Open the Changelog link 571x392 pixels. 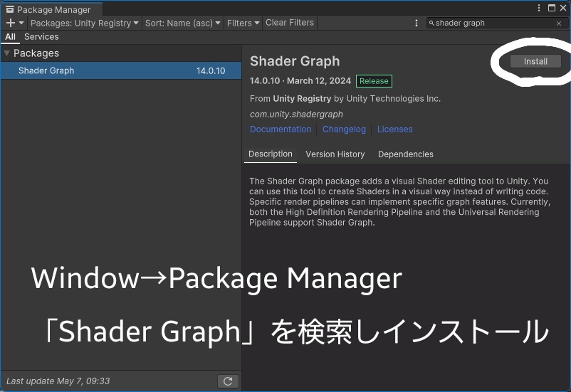tap(344, 129)
